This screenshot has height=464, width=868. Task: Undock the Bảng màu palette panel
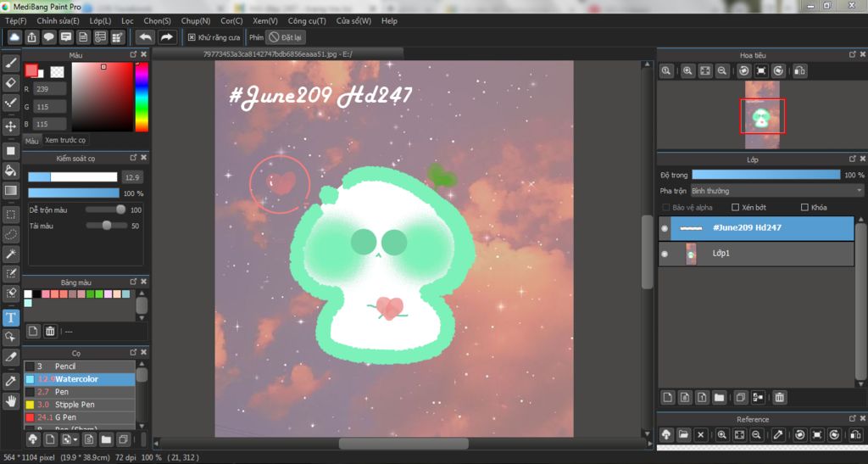(133, 282)
